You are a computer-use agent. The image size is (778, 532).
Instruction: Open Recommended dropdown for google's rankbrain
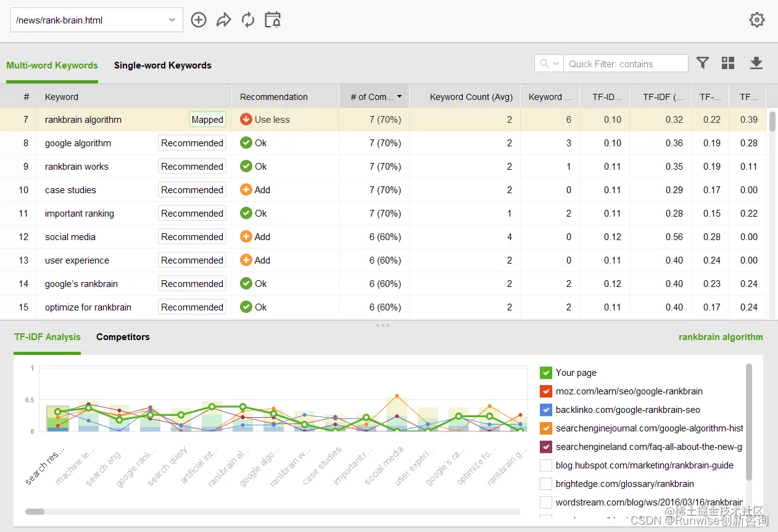(x=192, y=284)
